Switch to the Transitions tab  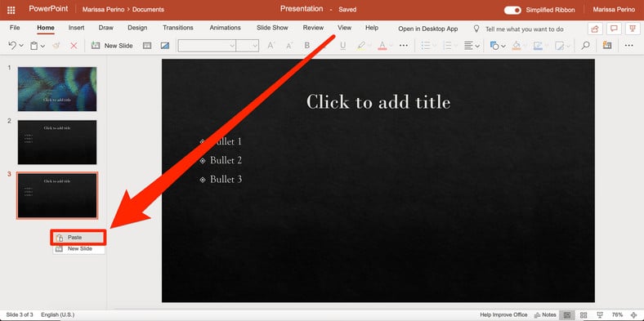pos(178,28)
